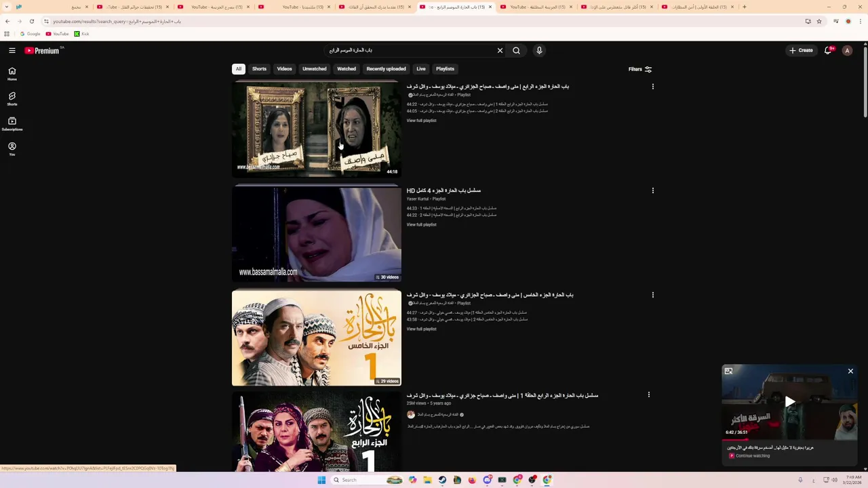This screenshot has height=488, width=868.
Task: Reload the page in browser toolbar
Action: click(x=31, y=21)
